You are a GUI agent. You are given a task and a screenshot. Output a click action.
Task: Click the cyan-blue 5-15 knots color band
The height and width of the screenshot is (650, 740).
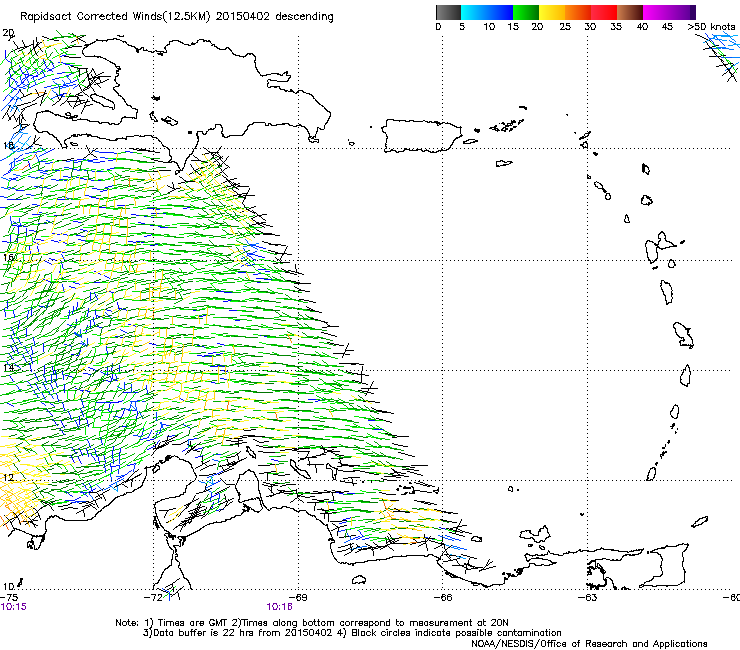[x=487, y=12]
